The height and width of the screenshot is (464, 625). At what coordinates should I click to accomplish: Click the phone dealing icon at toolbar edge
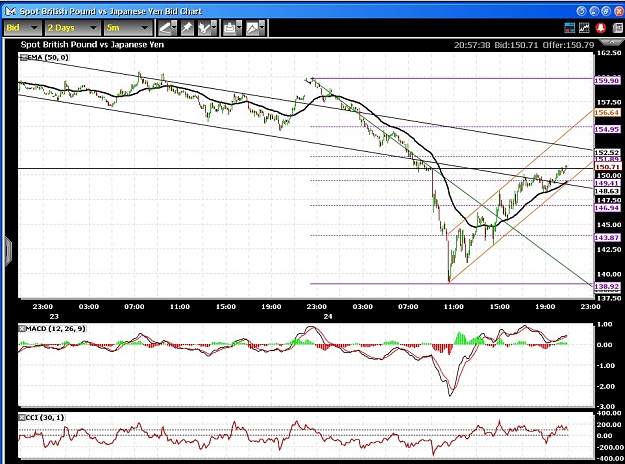[x=619, y=28]
